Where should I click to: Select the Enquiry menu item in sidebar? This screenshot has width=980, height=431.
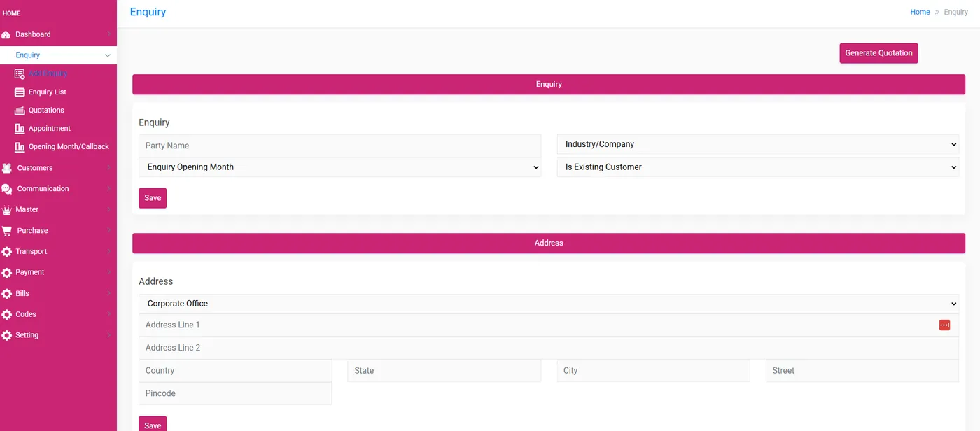[x=58, y=55]
